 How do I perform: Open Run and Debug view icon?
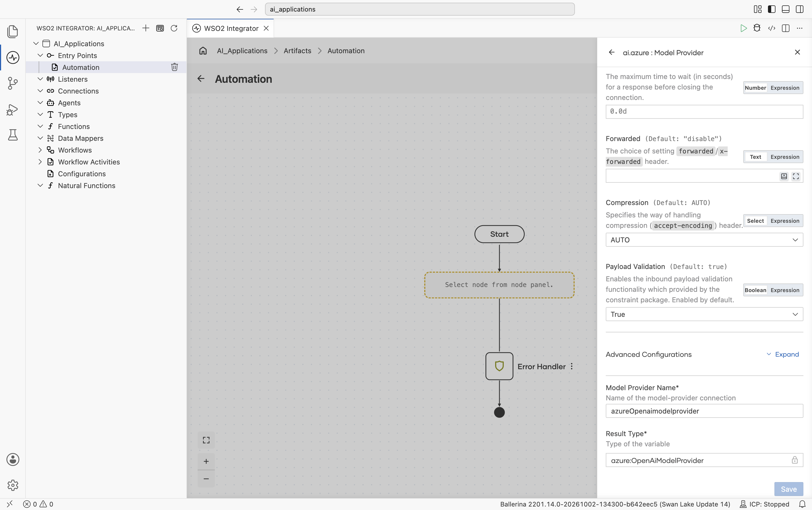click(13, 109)
